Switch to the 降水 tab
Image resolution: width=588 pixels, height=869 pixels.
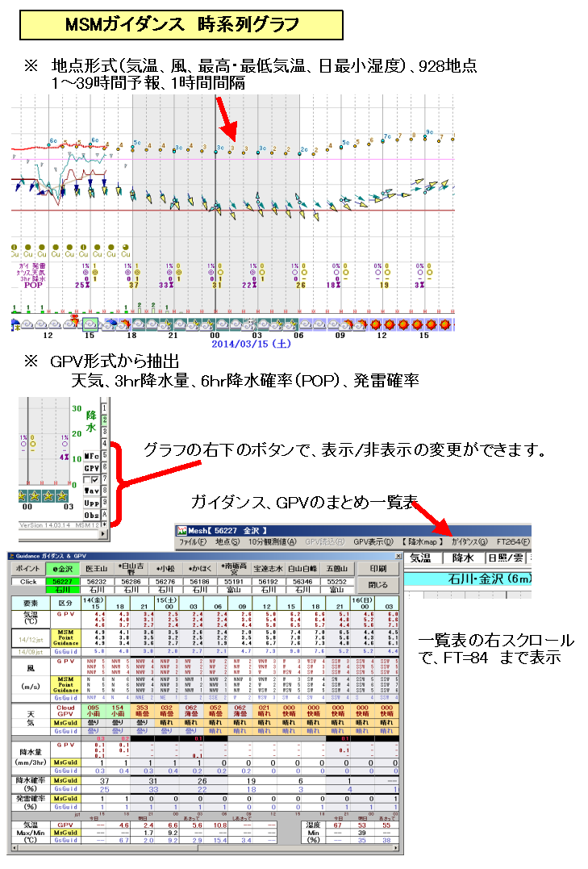pos(463,558)
